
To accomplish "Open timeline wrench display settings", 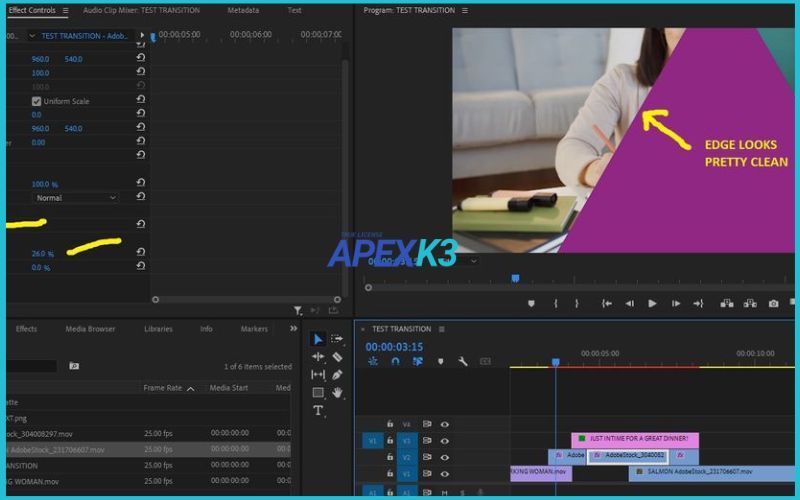I will [463, 361].
